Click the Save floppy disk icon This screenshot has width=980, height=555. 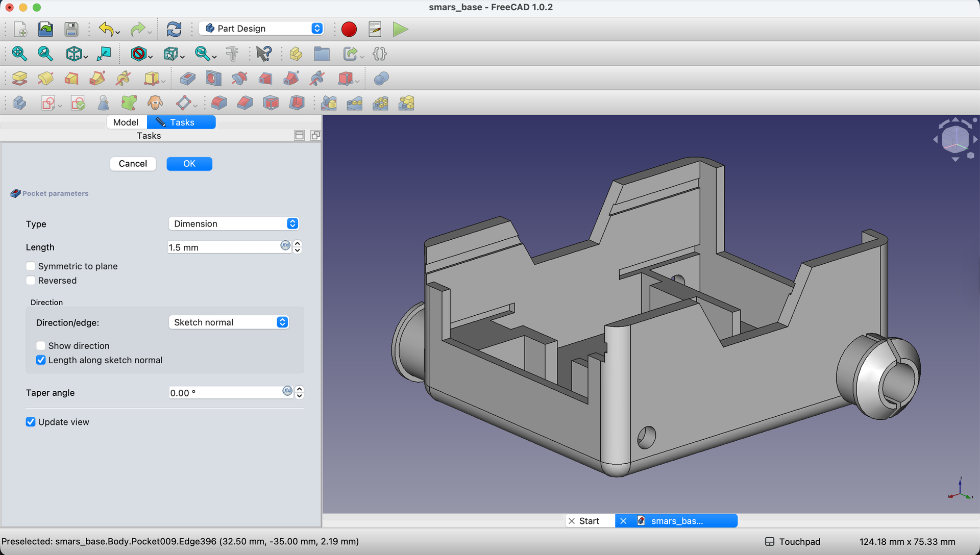[x=71, y=29]
